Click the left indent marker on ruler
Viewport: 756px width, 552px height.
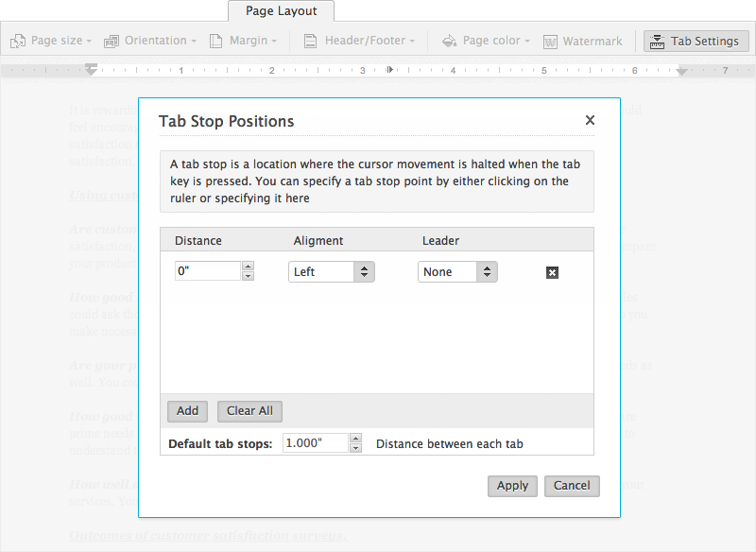click(x=91, y=69)
